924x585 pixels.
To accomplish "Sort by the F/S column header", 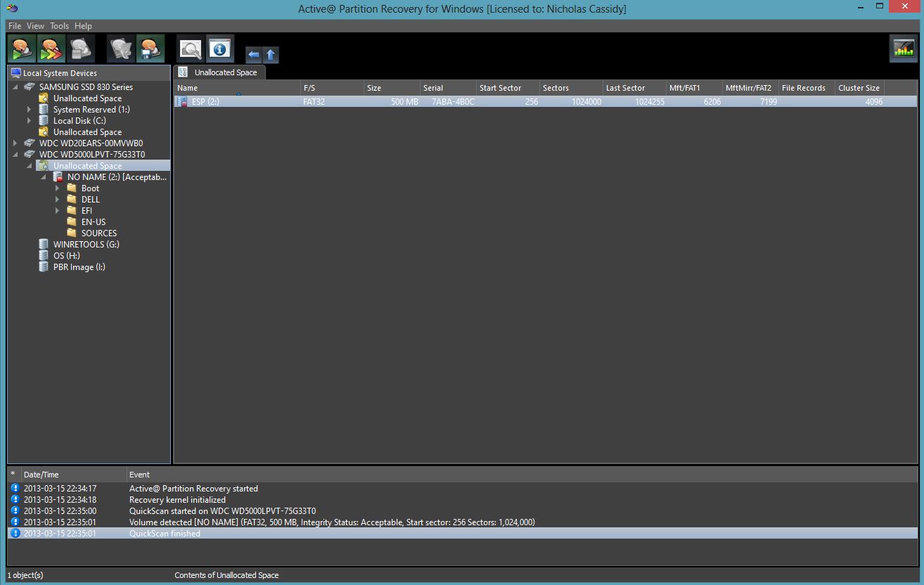I will point(332,88).
